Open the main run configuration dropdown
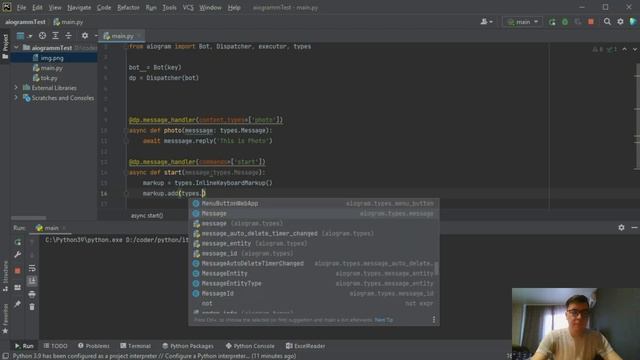The height and width of the screenshot is (360, 640). tap(522, 22)
